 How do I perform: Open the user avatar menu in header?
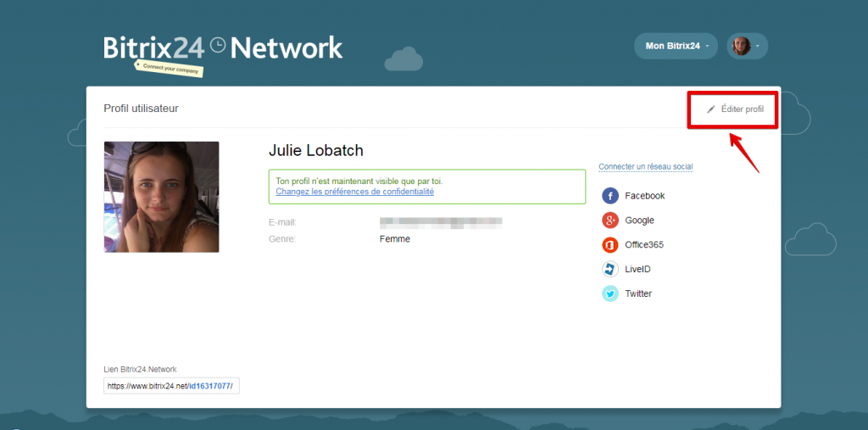coord(747,46)
